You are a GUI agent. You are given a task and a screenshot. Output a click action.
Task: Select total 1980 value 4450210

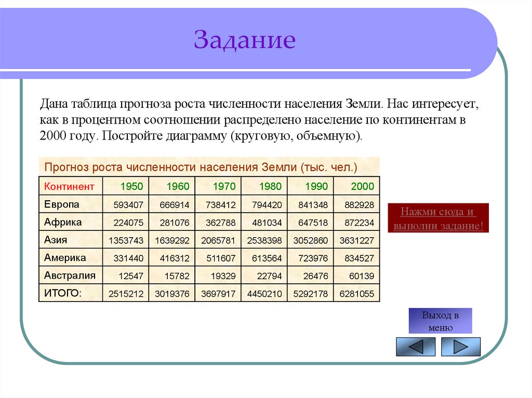click(x=264, y=293)
